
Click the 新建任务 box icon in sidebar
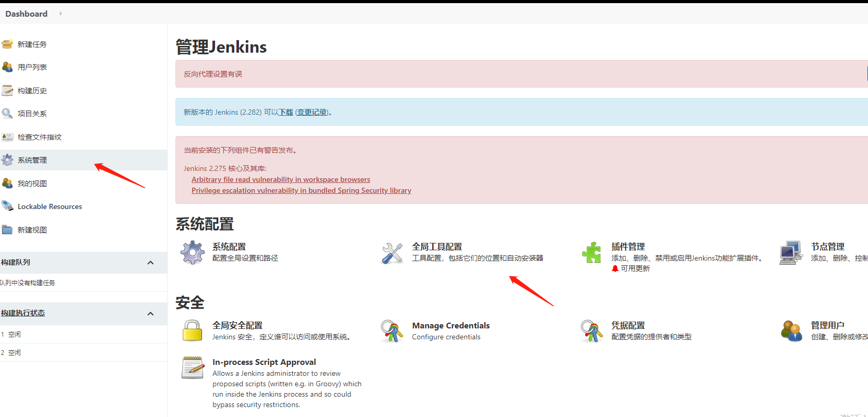point(7,44)
